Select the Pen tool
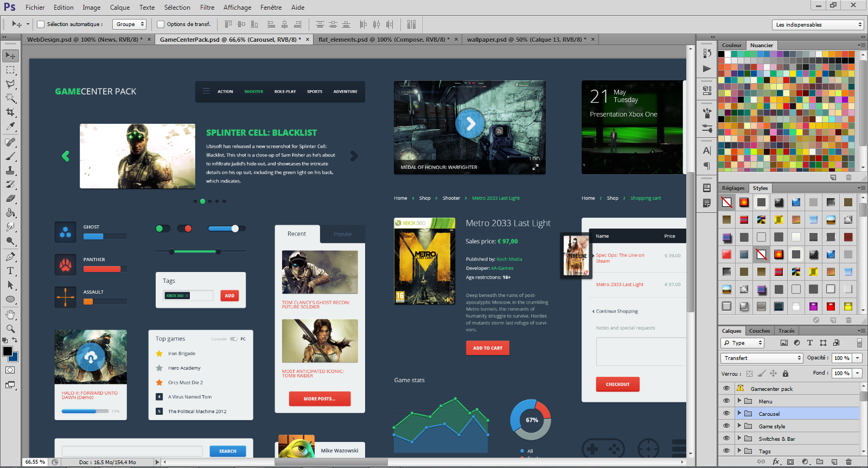The image size is (868, 468). (x=10, y=257)
